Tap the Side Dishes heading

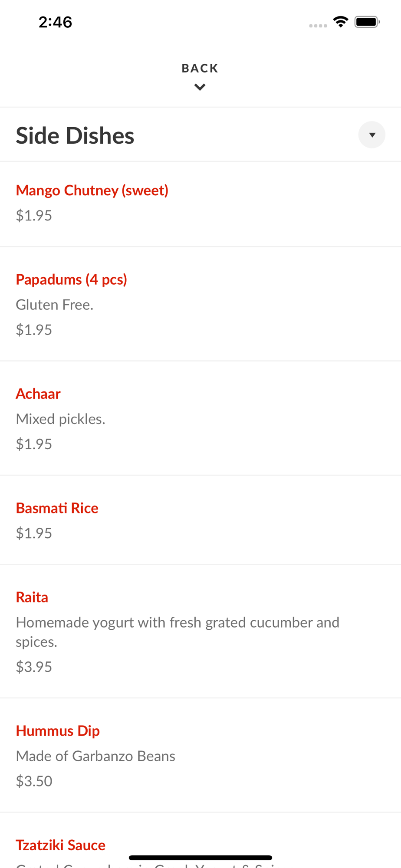click(x=75, y=135)
